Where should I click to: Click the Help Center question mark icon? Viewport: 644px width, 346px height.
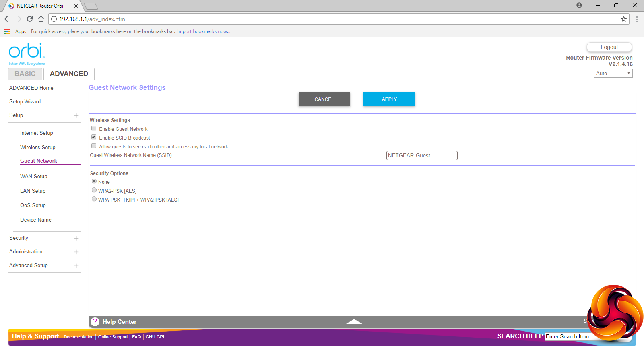[95, 322]
